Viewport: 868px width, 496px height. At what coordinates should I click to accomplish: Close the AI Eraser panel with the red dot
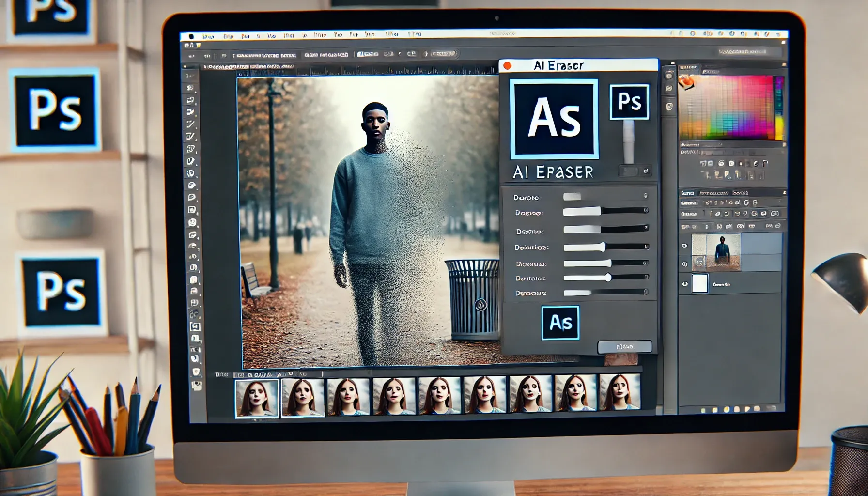[x=507, y=66]
